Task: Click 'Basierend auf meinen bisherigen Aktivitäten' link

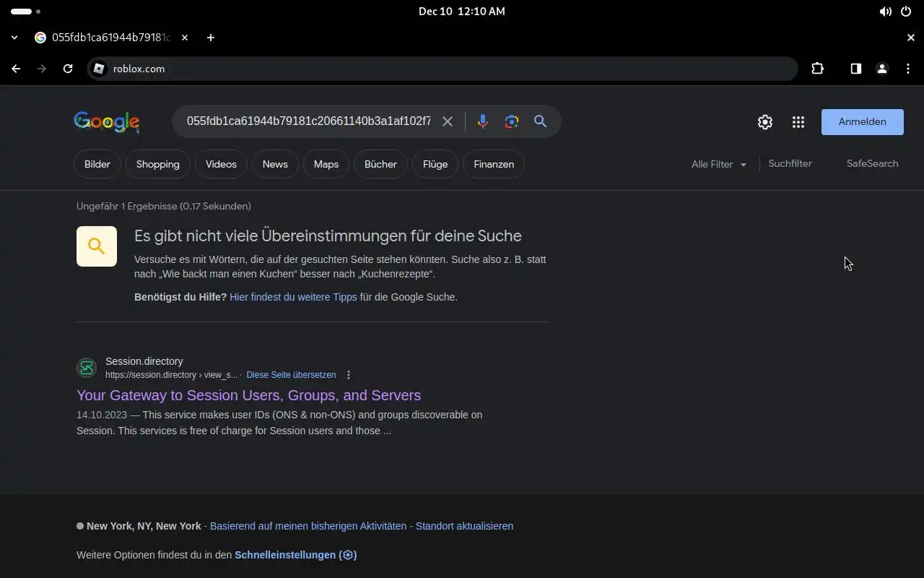Action: (x=308, y=526)
